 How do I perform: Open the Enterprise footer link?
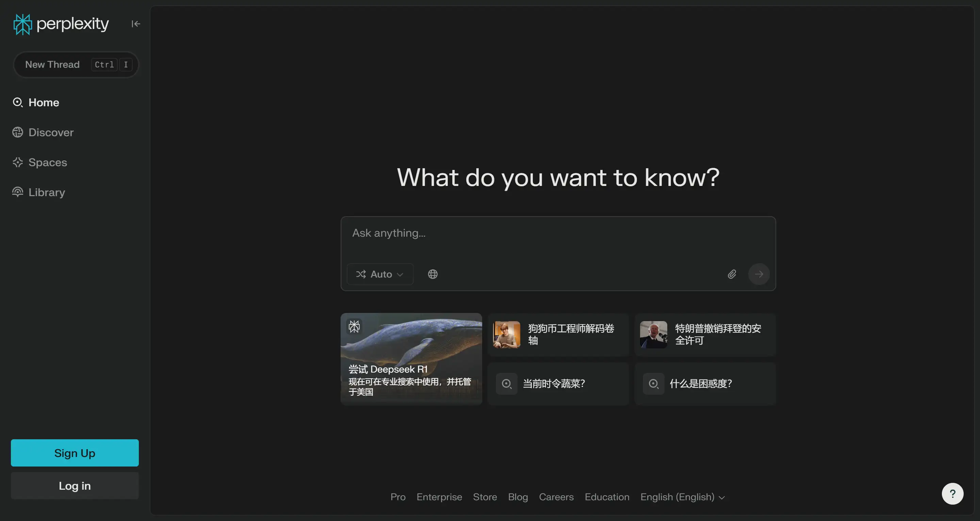click(x=439, y=497)
